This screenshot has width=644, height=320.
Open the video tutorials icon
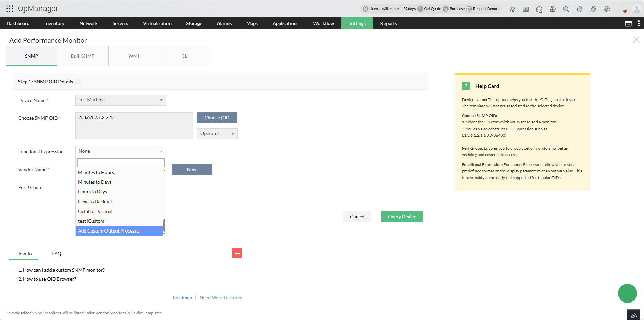tap(526, 9)
